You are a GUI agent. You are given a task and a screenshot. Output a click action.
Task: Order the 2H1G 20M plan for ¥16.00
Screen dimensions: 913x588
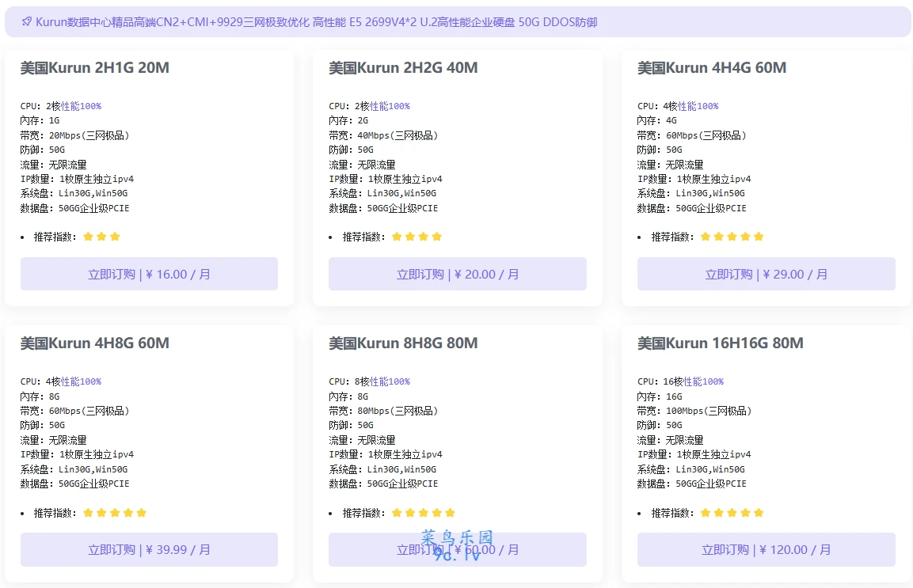point(149,274)
